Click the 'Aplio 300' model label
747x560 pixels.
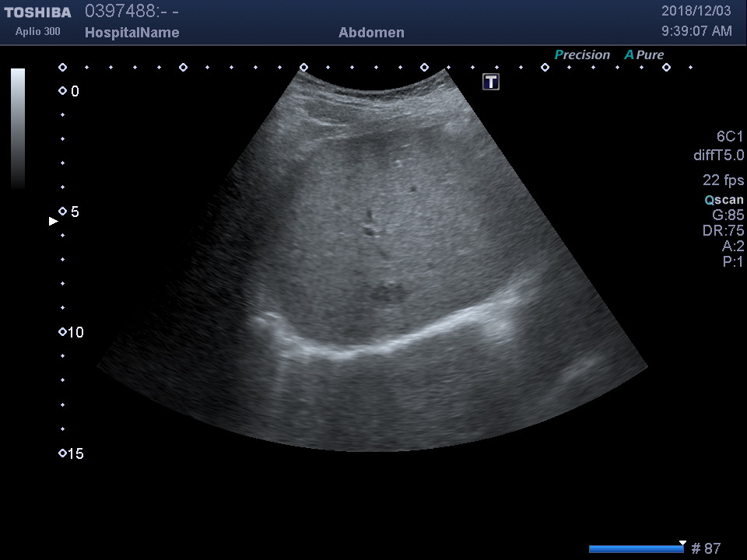37,31
